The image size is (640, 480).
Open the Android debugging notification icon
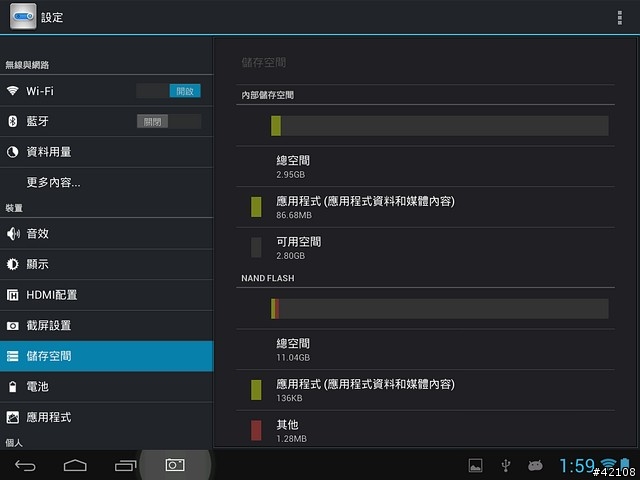535,465
